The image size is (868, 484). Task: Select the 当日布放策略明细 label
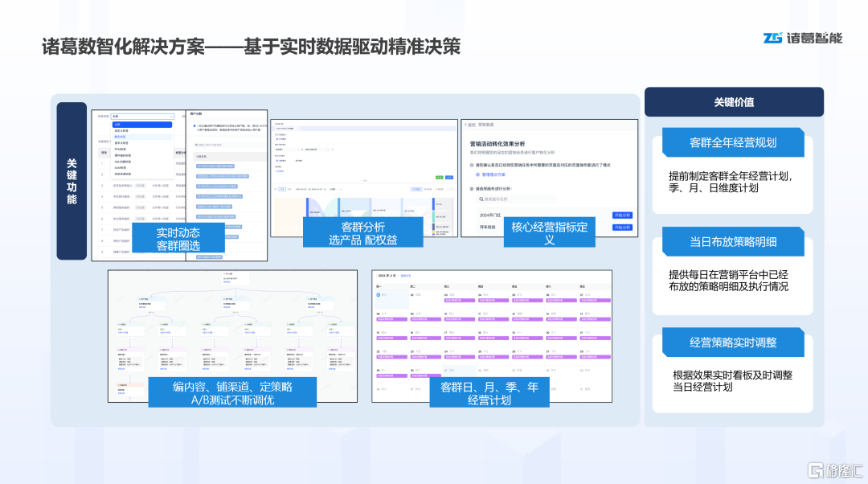[x=732, y=241]
